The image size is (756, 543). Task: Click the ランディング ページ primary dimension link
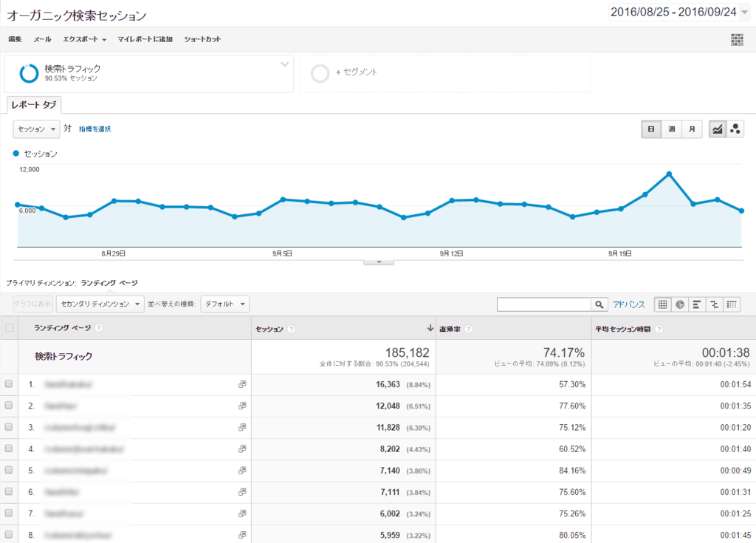click(x=109, y=283)
